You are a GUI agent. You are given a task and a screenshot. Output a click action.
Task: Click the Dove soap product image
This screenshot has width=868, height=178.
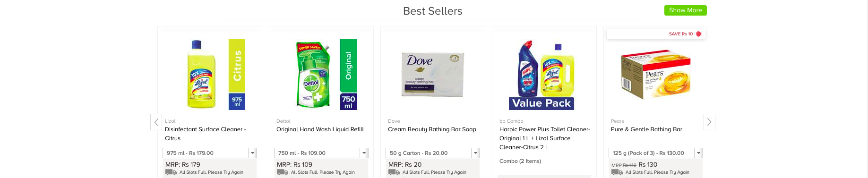point(433,75)
